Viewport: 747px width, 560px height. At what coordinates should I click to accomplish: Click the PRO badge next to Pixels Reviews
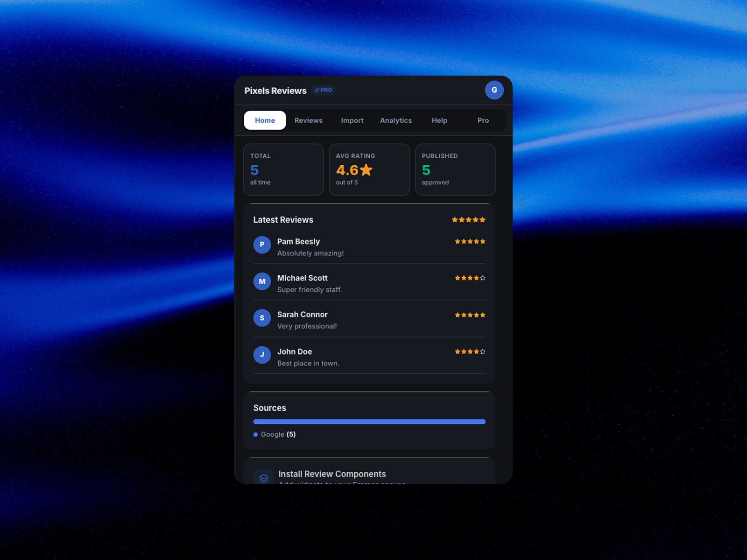point(323,90)
